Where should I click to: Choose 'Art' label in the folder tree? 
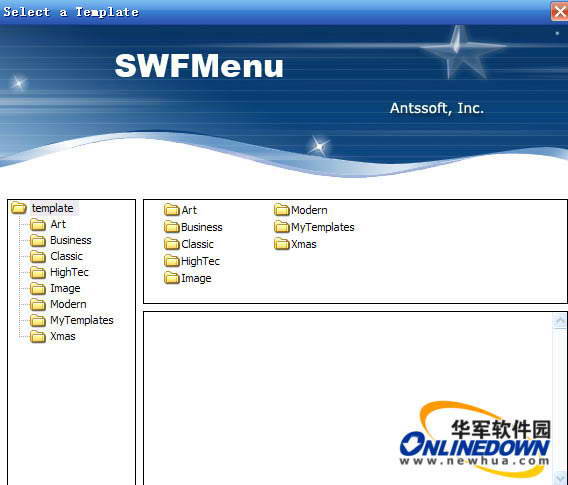58,224
